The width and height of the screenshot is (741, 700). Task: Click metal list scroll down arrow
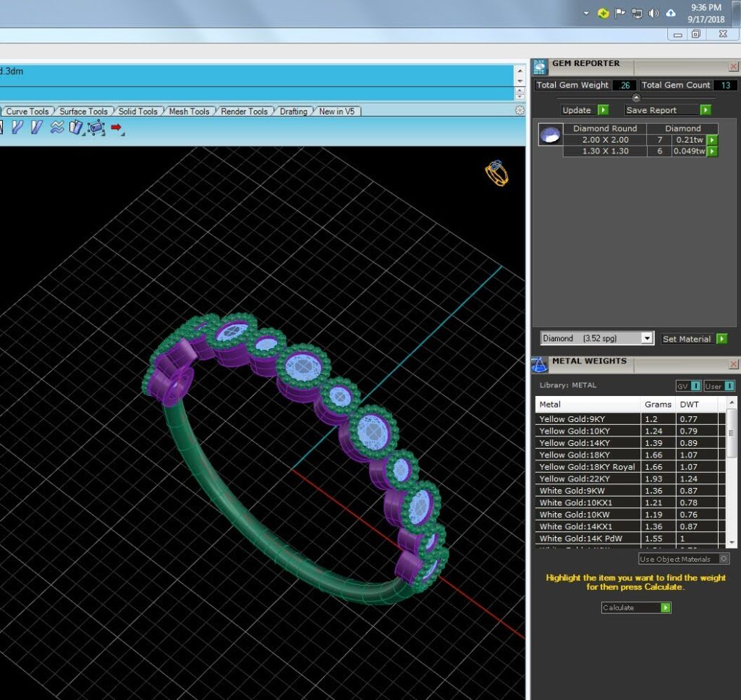732,542
